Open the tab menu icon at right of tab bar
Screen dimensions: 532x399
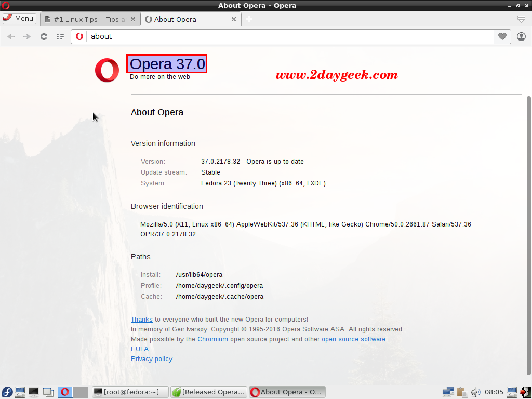click(x=521, y=19)
